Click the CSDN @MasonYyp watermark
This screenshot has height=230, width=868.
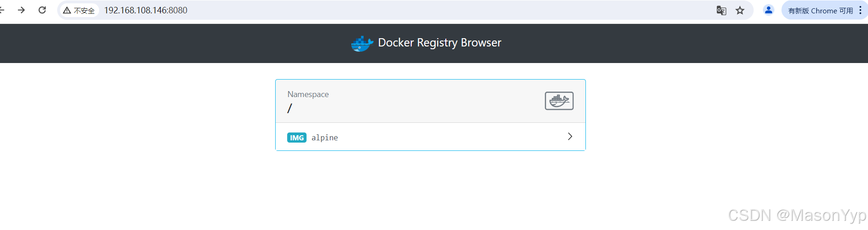(x=797, y=215)
